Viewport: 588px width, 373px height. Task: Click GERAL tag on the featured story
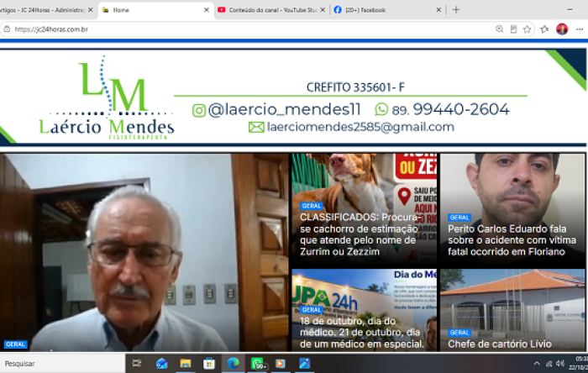coord(15,344)
